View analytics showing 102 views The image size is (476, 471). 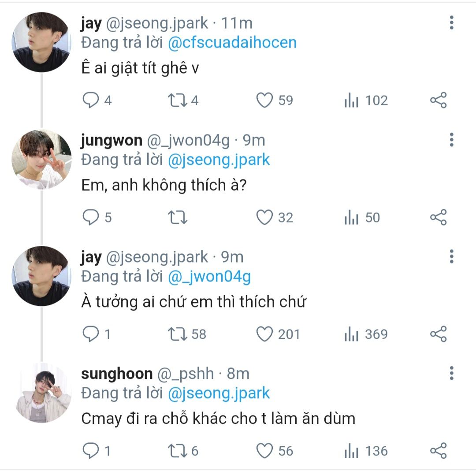(x=366, y=100)
